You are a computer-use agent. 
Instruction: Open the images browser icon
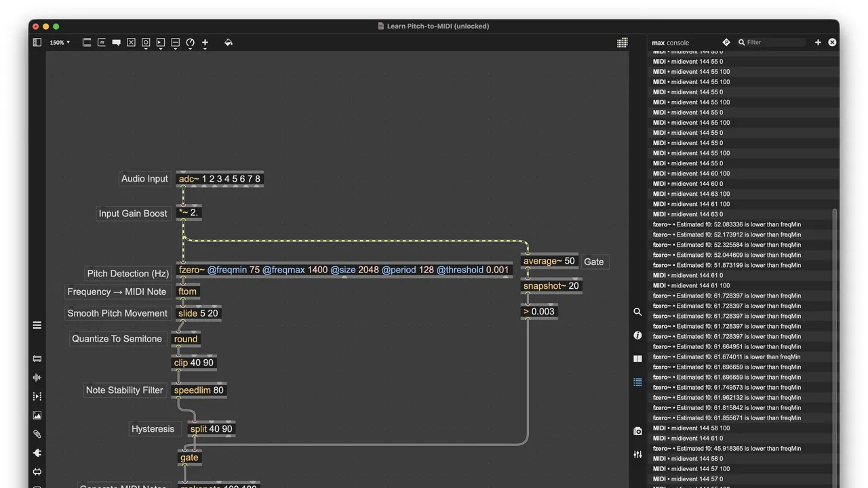coord(37,415)
